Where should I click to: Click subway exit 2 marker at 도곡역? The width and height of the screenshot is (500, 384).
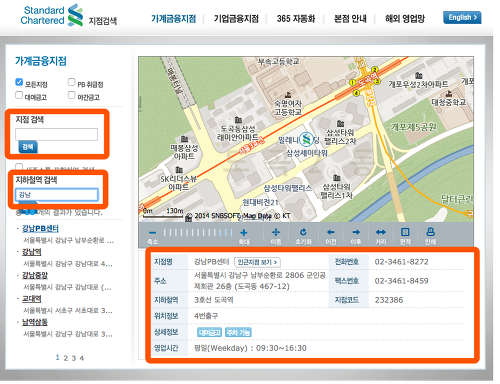[375, 69]
